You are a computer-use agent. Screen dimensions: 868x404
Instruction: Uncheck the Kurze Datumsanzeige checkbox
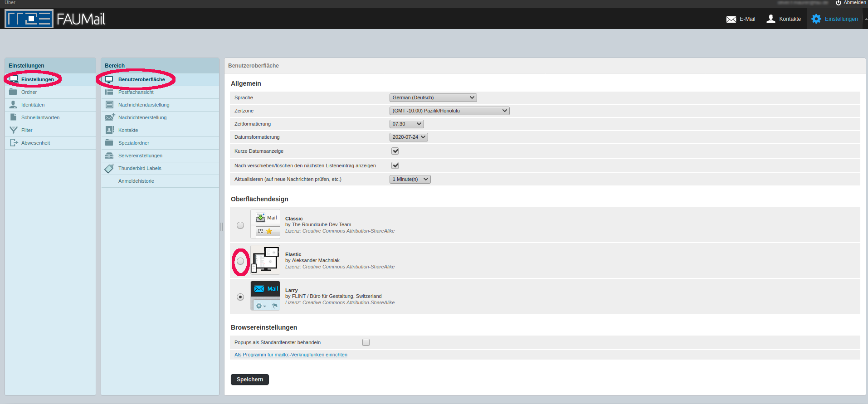(395, 151)
